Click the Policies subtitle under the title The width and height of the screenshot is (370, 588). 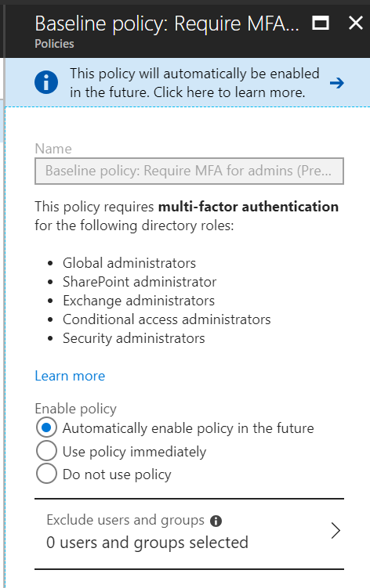(x=54, y=44)
